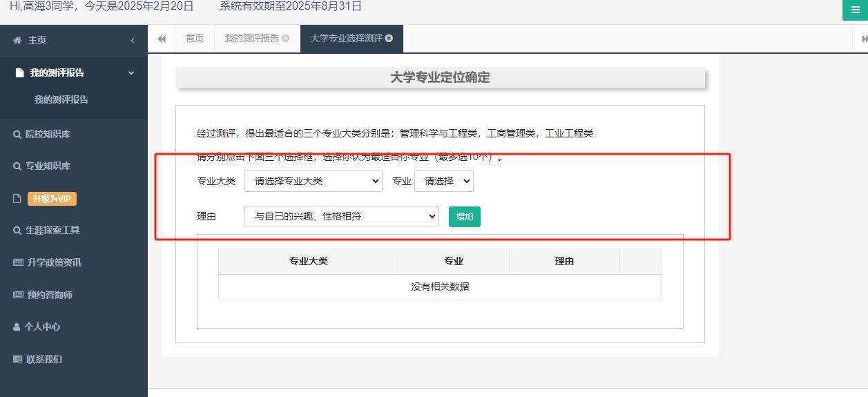The image size is (868, 397).
Task: Go to 预约咨询师 page
Action: (x=49, y=295)
